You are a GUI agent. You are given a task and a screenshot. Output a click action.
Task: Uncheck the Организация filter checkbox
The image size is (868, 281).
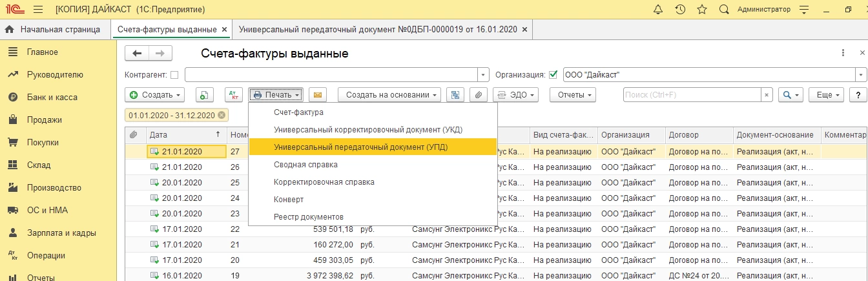(x=553, y=74)
